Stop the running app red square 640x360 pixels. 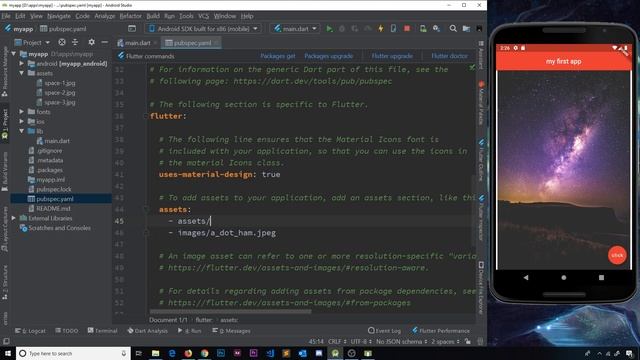tap(407, 29)
